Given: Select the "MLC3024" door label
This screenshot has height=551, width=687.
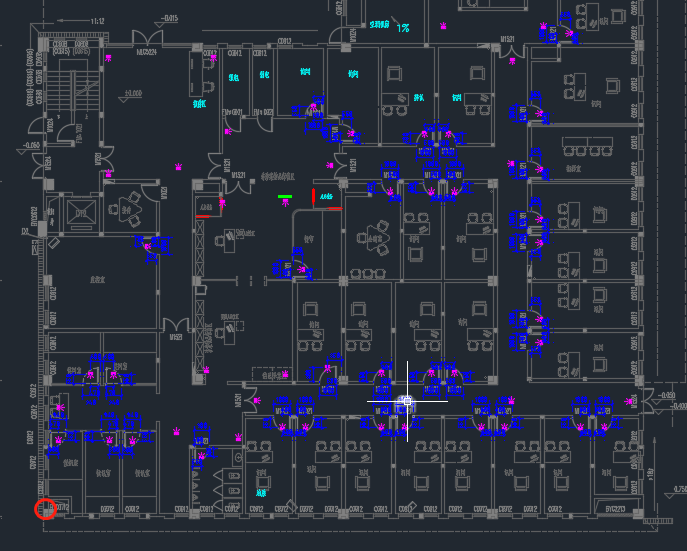Looking at the screenshot, I should (146, 52).
